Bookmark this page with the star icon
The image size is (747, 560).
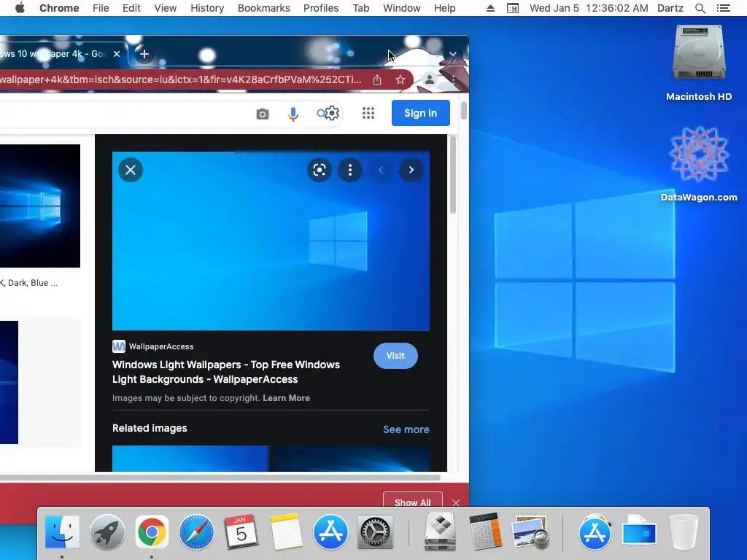[400, 79]
